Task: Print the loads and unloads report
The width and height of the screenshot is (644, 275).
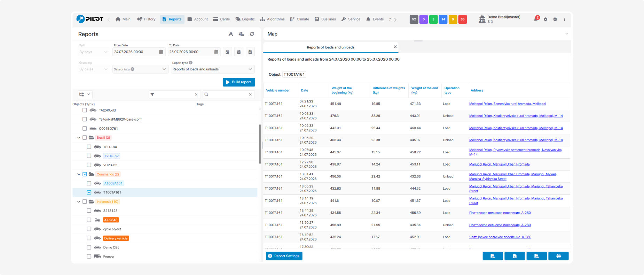Action: pos(558,256)
